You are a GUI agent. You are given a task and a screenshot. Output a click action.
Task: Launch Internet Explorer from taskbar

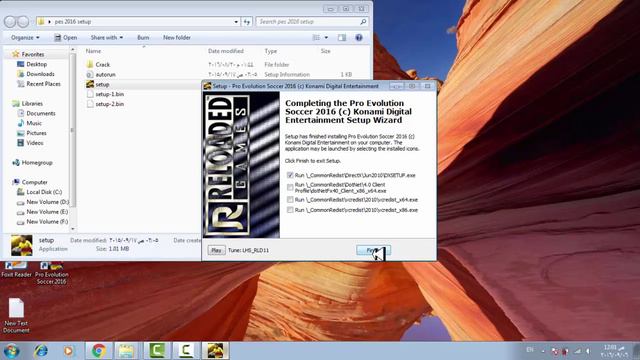41,351
